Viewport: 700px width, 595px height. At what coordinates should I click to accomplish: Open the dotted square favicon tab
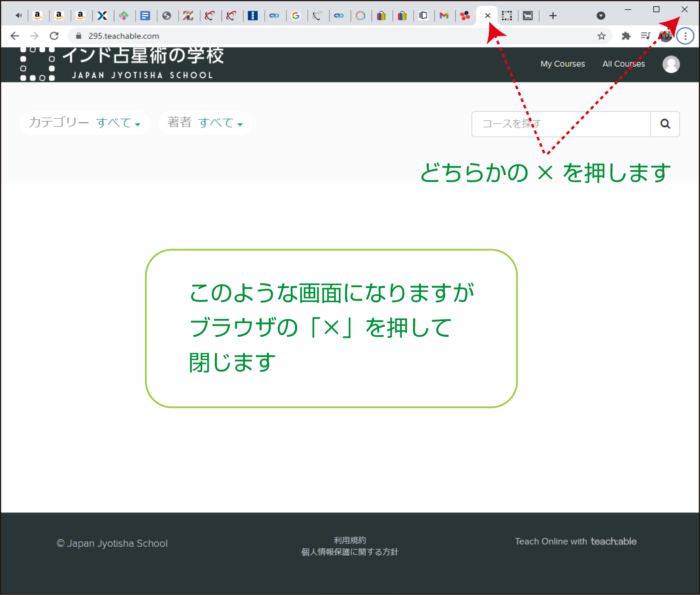[507, 16]
